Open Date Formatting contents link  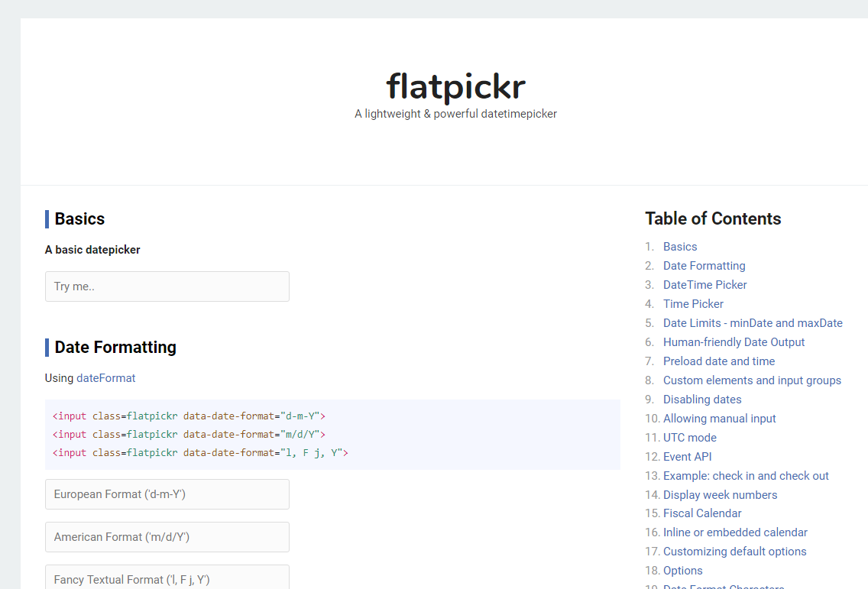pyautogui.click(x=704, y=266)
